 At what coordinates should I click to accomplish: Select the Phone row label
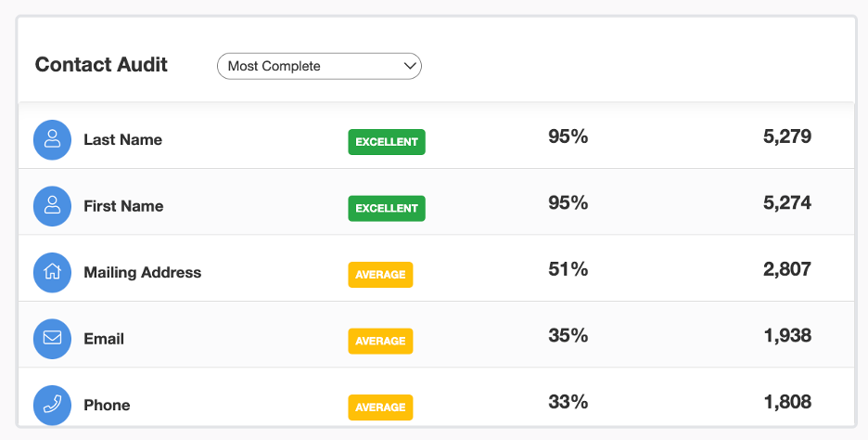(107, 405)
